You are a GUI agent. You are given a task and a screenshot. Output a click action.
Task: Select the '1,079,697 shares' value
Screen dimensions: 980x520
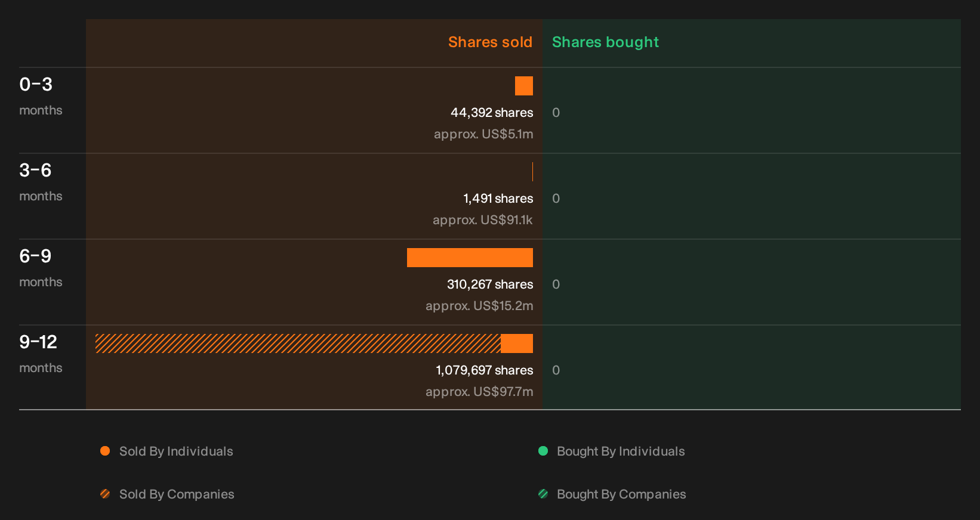(x=485, y=370)
